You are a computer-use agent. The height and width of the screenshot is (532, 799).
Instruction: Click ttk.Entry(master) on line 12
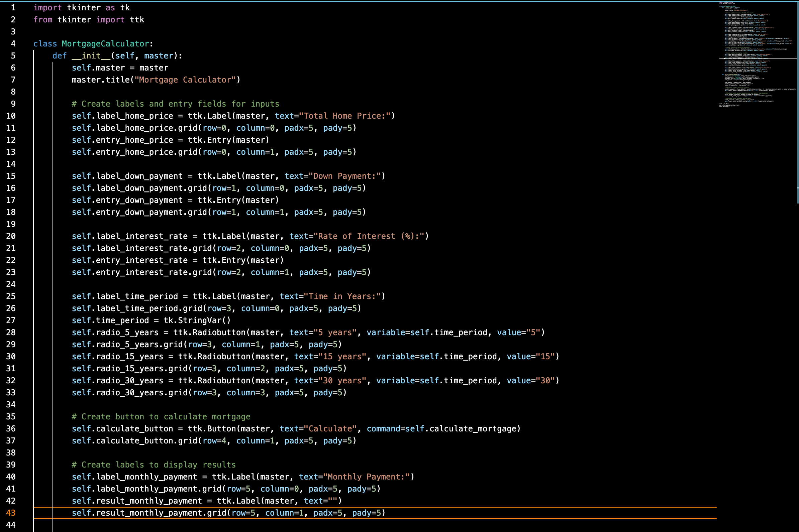tap(228, 140)
